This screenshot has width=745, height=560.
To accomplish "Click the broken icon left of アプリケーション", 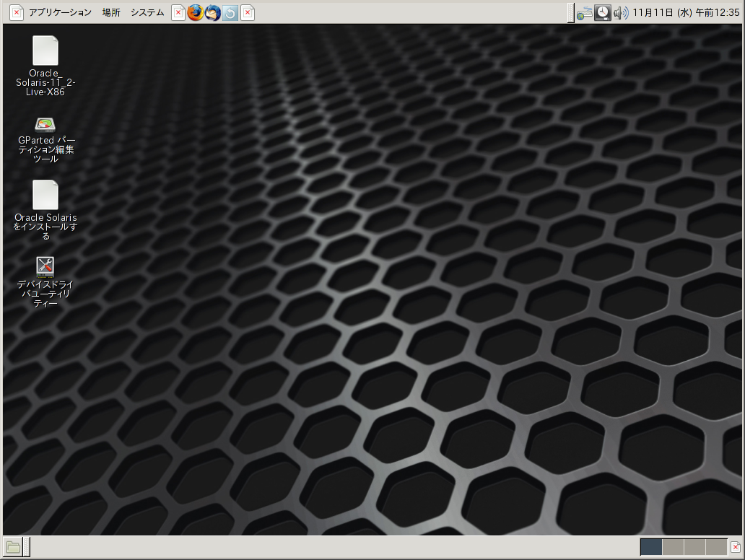I will [17, 12].
